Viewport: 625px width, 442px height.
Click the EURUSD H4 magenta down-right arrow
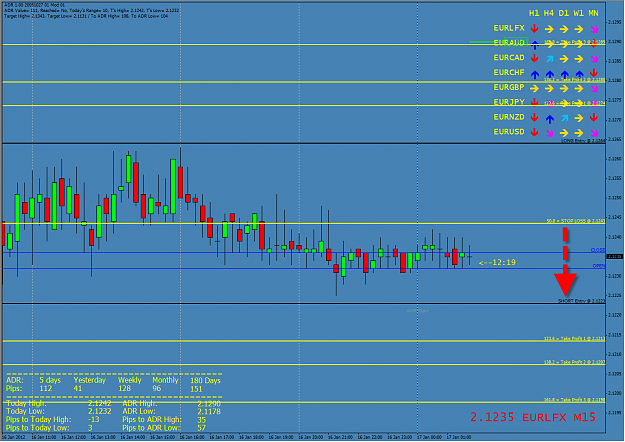(x=550, y=133)
